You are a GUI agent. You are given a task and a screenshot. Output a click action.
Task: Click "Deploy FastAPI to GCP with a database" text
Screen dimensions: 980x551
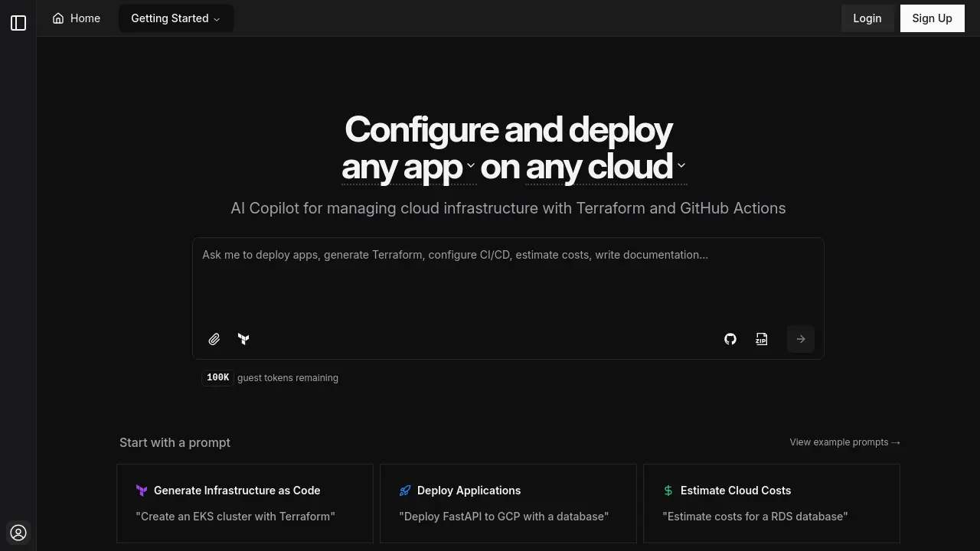pos(504,517)
